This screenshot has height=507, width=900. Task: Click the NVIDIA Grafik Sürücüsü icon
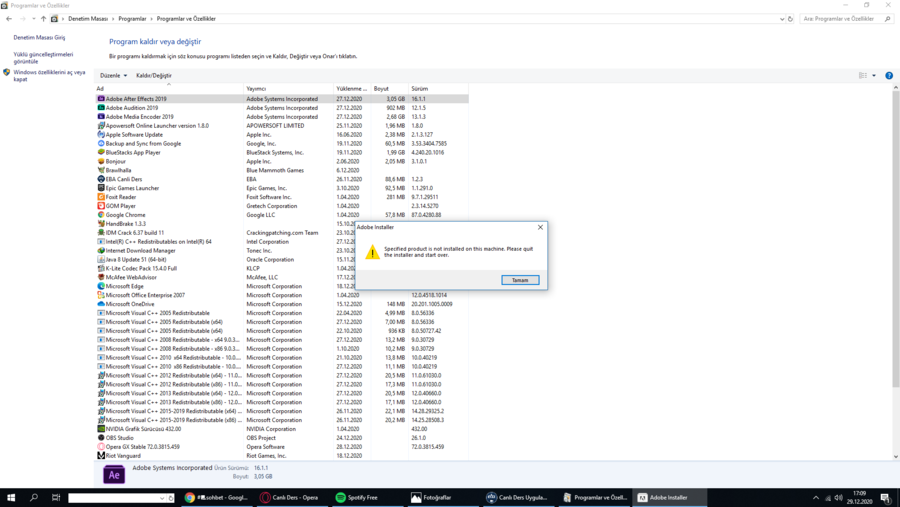click(x=101, y=428)
